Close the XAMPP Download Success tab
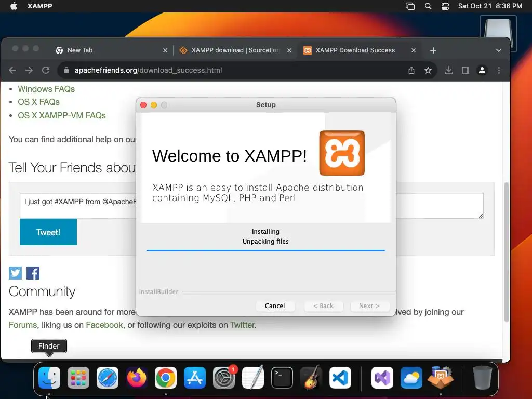Viewport: 532px width, 399px height. coord(414,50)
